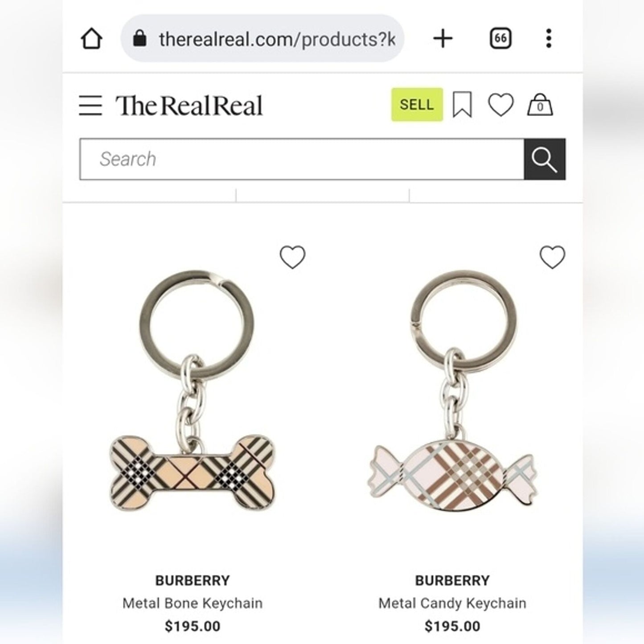Screen dimensions: 644x644
Task: Open the bone keychain product image
Action: click(192, 392)
